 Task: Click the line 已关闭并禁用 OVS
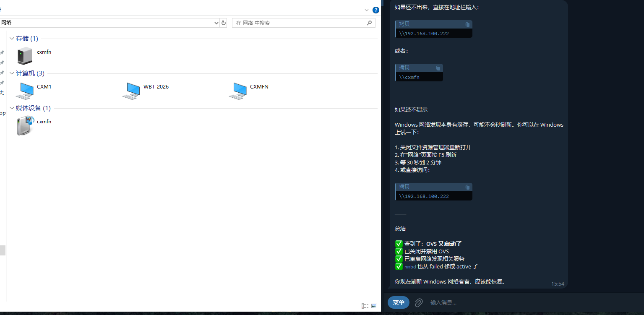(x=422, y=251)
